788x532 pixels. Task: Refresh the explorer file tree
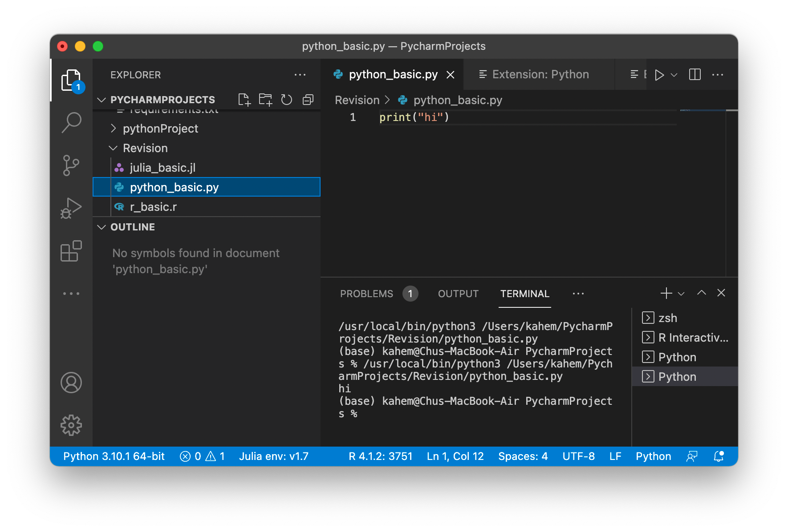(287, 100)
